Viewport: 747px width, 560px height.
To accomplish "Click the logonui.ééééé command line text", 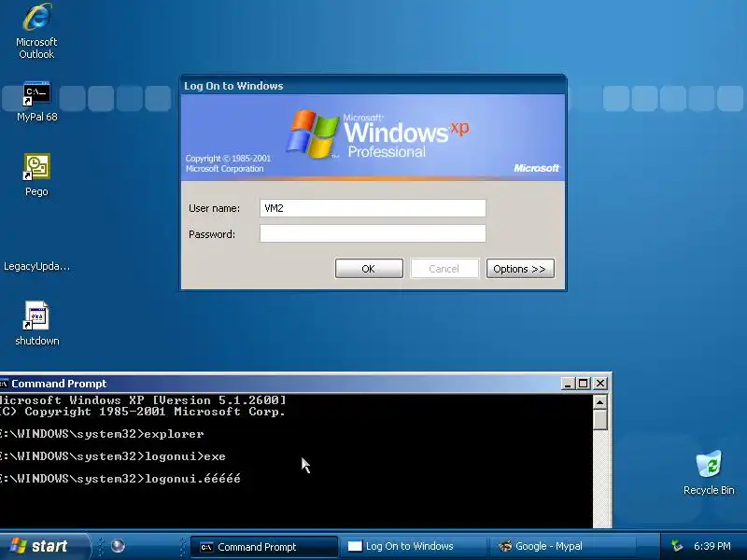I will [x=120, y=478].
